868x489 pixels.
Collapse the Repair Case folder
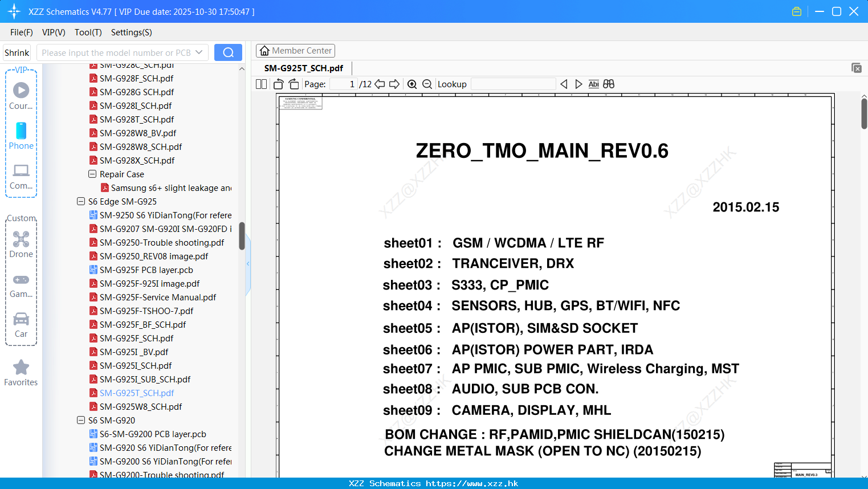pyautogui.click(x=92, y=174)
